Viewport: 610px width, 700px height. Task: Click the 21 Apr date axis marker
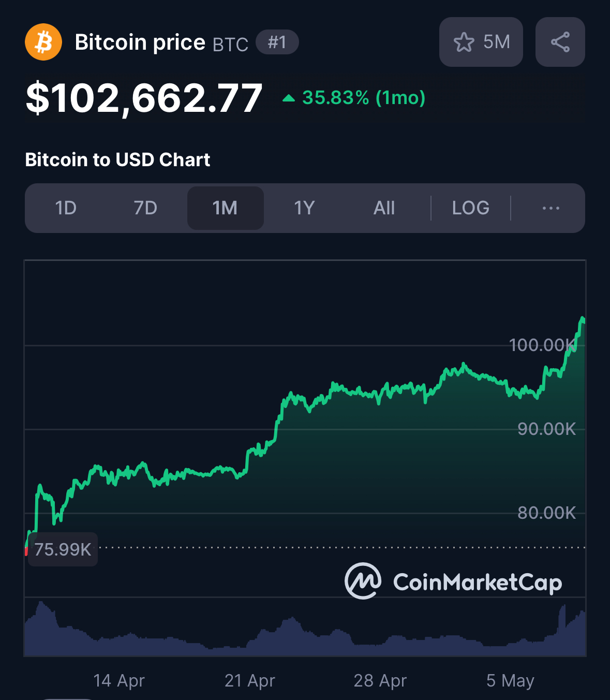pos(250,680)
